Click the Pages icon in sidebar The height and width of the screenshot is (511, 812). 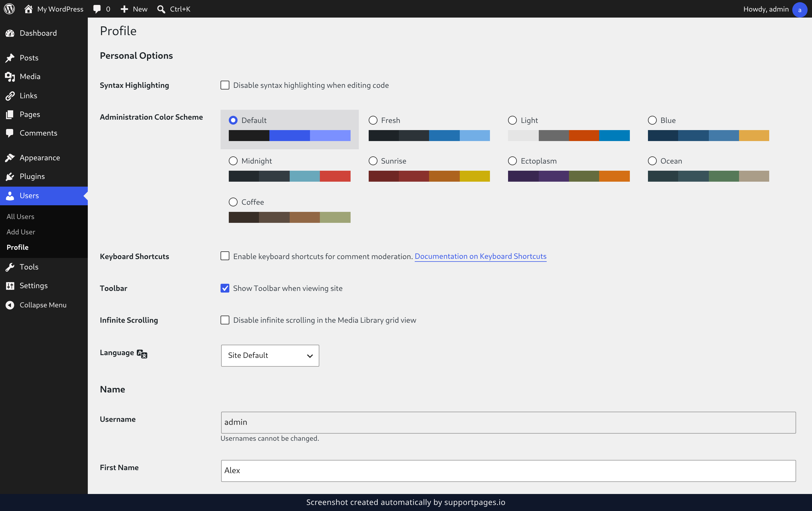[x=10, y=114]
